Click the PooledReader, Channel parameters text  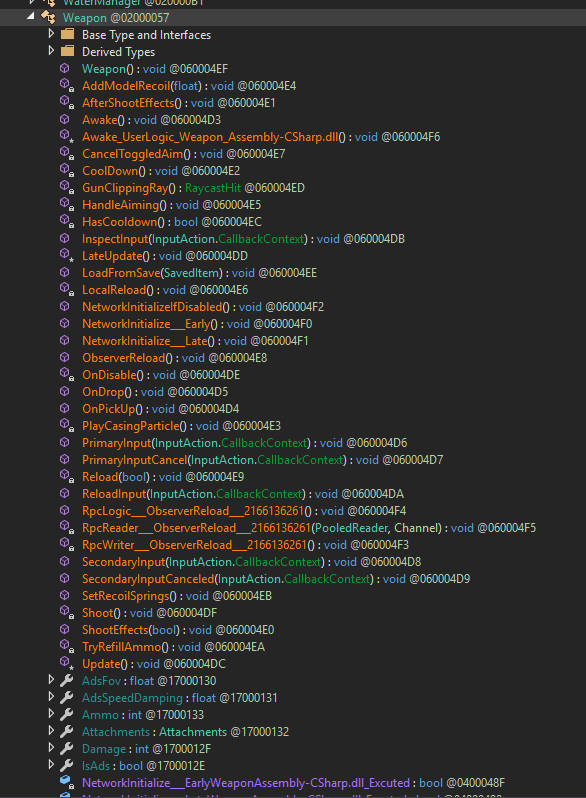click(376, 528)
